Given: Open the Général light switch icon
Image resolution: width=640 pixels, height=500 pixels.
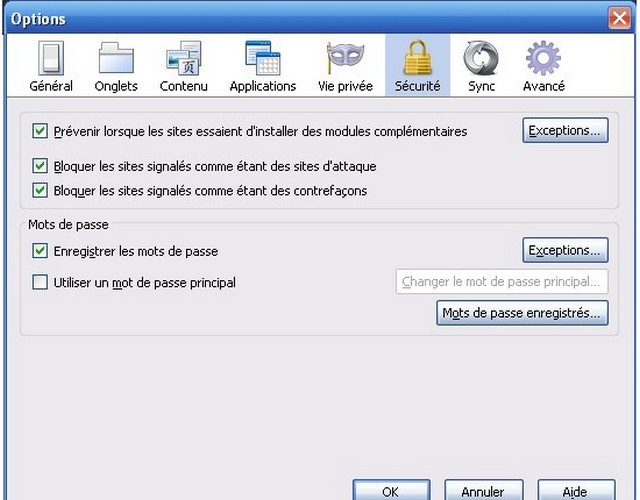Looking at the screenshot, I should coord(51,58).
